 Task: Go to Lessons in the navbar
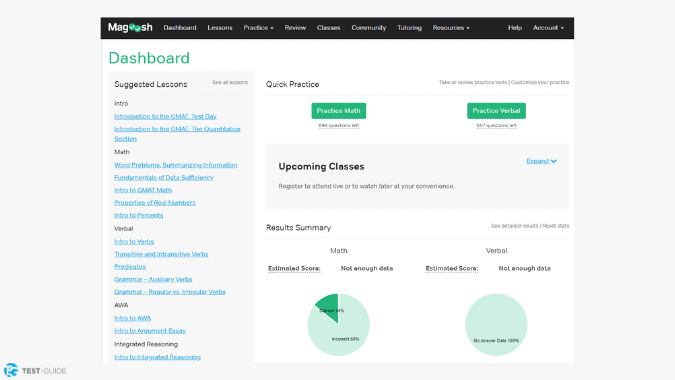coord(220,28)
